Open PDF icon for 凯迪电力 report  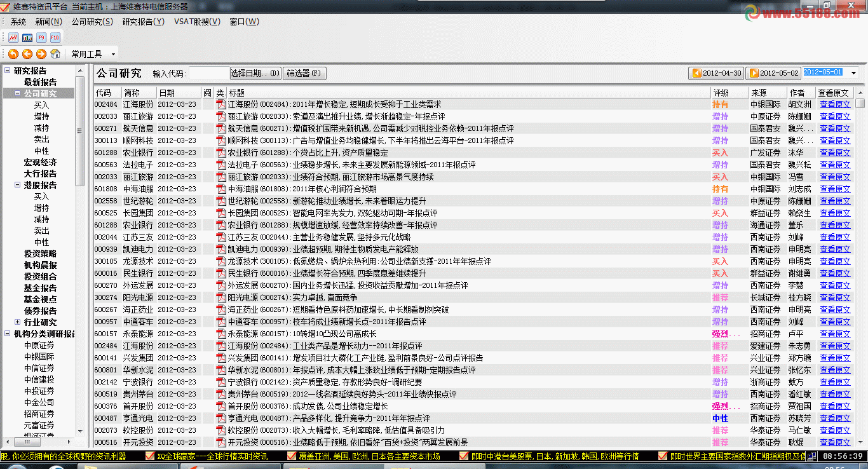coord(221,249)
